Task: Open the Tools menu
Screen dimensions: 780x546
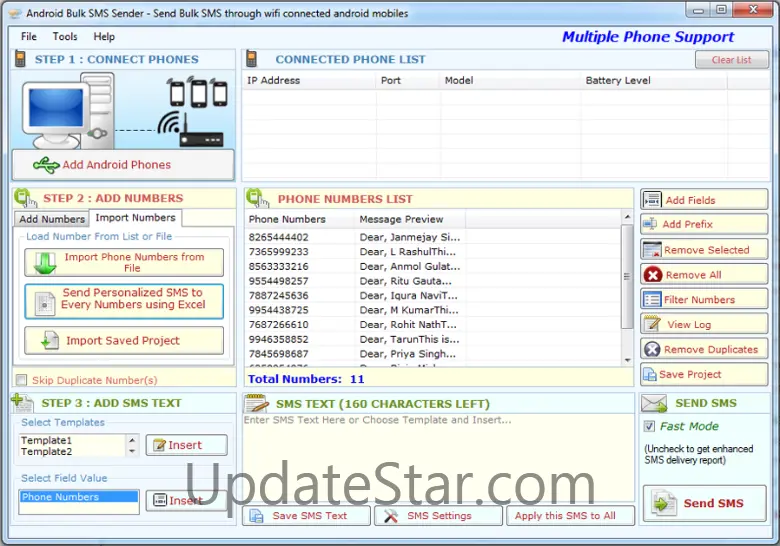Action: pyautogui.click(x=65, y=36)
